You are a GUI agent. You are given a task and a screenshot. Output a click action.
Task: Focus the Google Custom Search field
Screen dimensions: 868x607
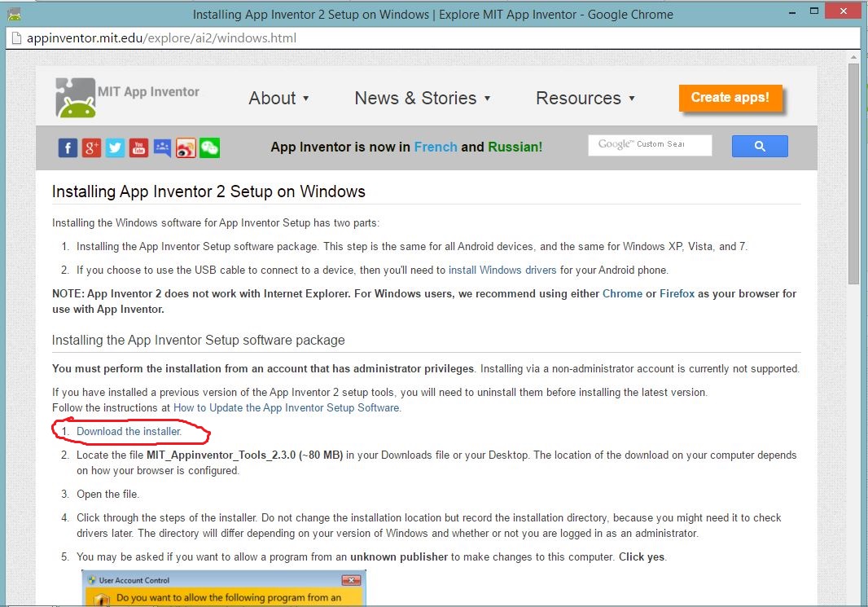click(x=650, y=145)
